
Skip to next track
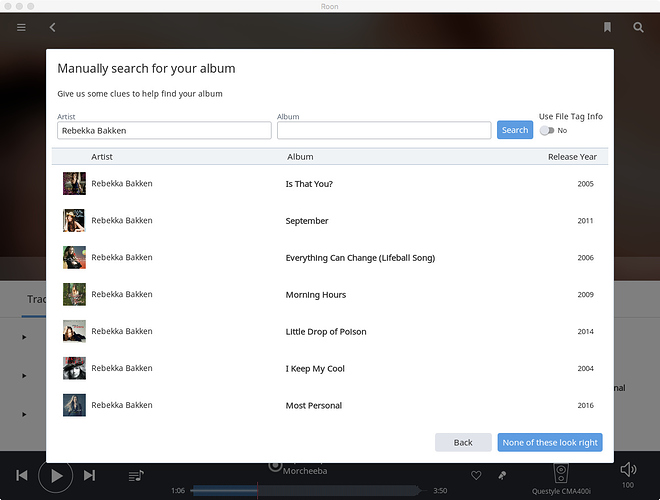(x=89, y=476)
